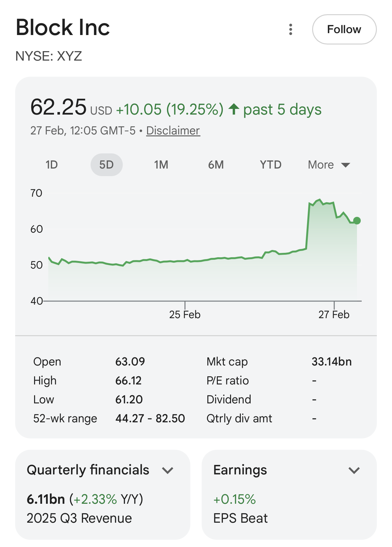Switch to the 1D chart range
Screen dimensions: 392x547
tap(51, 165)
